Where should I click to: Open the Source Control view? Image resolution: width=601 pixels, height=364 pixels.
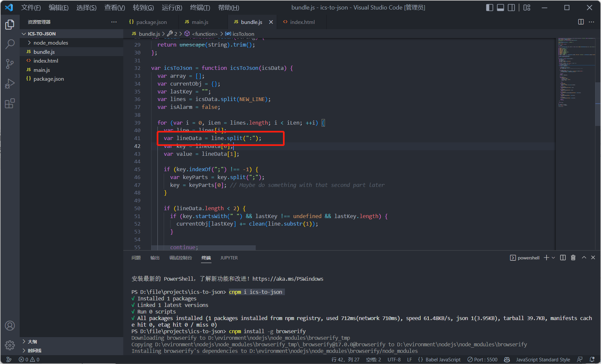10,64
